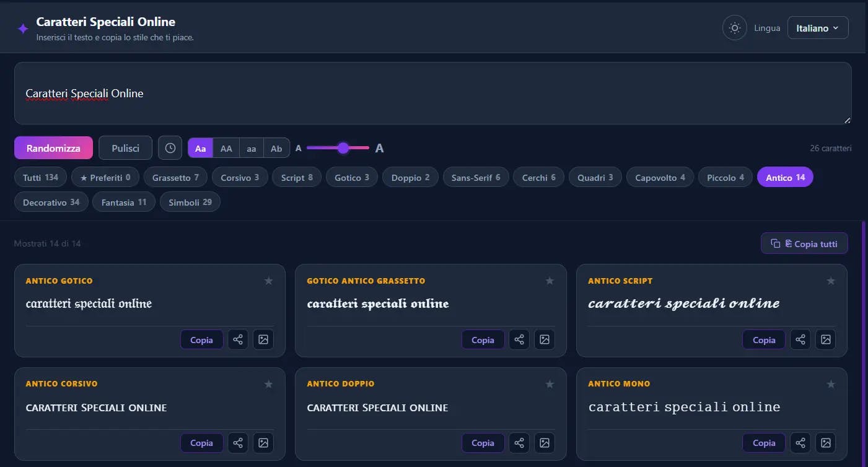Save Antico Corsivo style as image
The height and width of the screenshot is (467, 868).
coord(263,443)
